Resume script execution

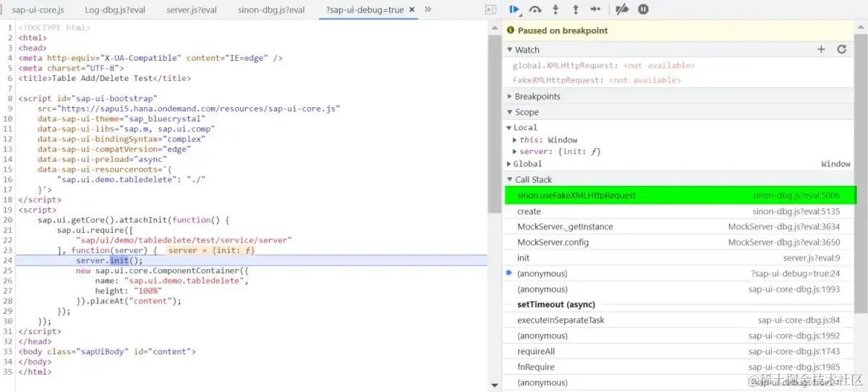tap(515, 9)
